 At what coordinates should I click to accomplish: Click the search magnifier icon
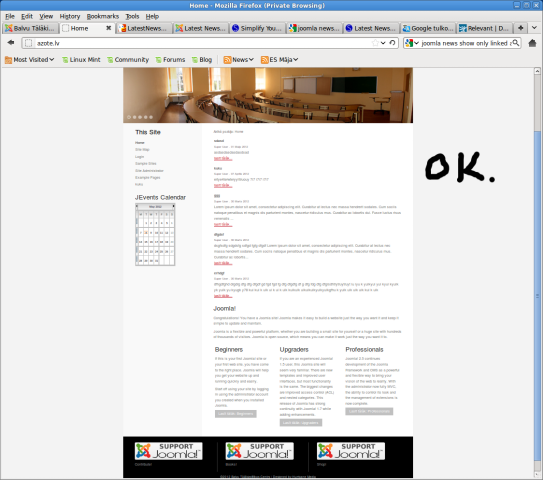(516, 43)
